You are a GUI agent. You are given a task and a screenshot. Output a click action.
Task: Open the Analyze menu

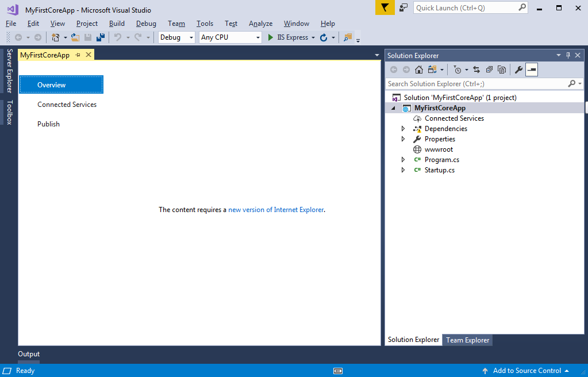tap(260, 24)
